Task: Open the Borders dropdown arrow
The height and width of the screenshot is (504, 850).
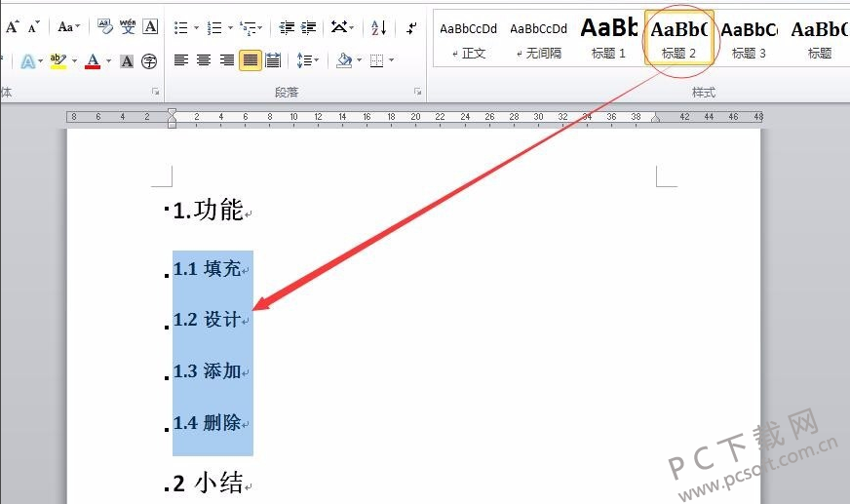Action: [x=392, y=60]
